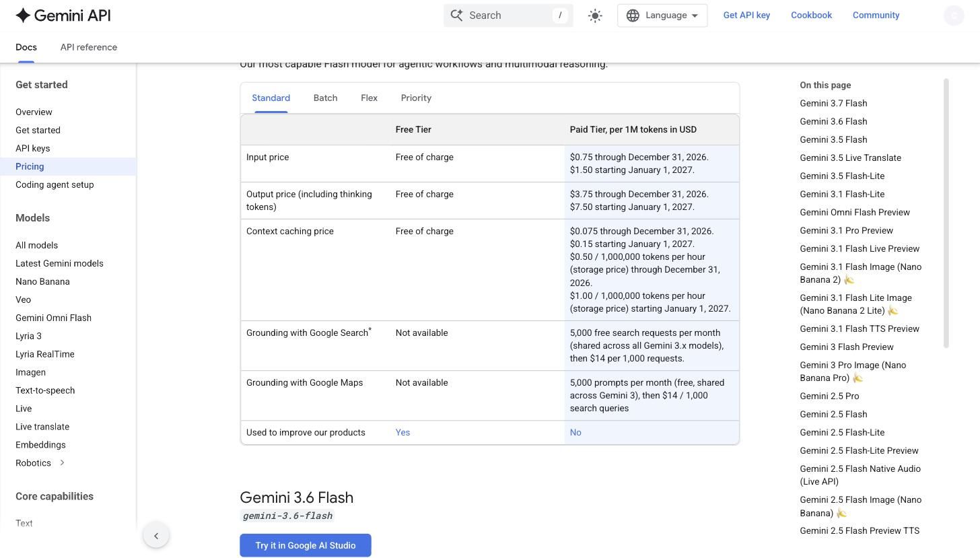Switch to the Docs tab
The image size is (980, 558).
[x=26, y=47]
